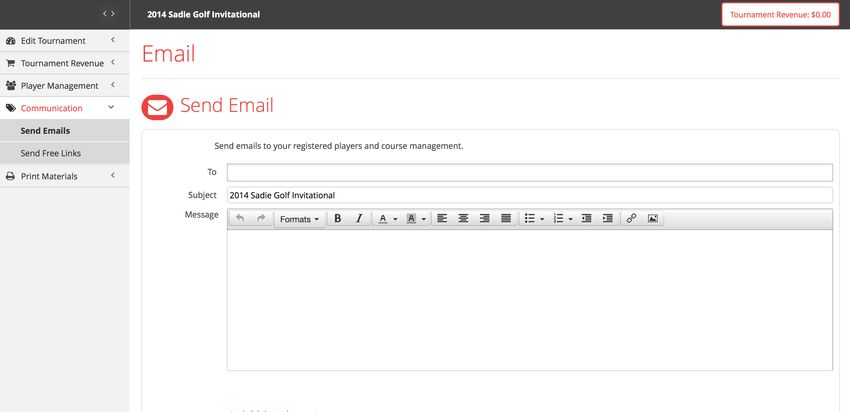The width and height of the screenshot is (850, 412).
Task: Insert a bullet list
Action: (x=530, y=218)
